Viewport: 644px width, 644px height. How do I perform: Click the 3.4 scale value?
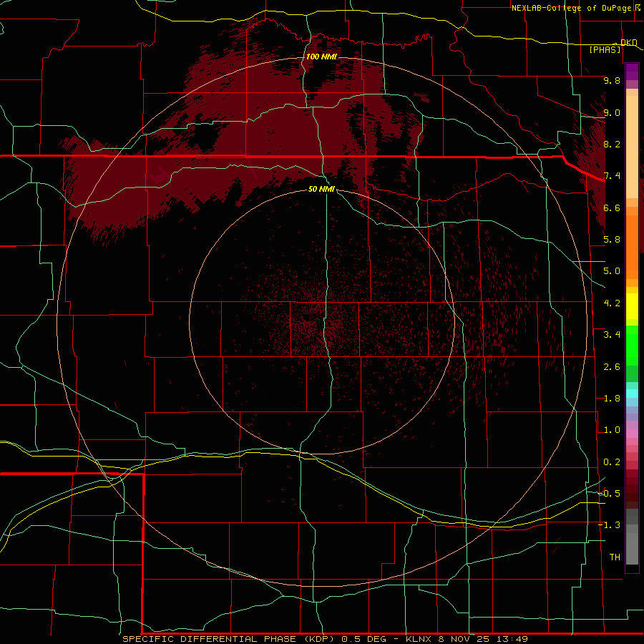click(x=612, y=335)
